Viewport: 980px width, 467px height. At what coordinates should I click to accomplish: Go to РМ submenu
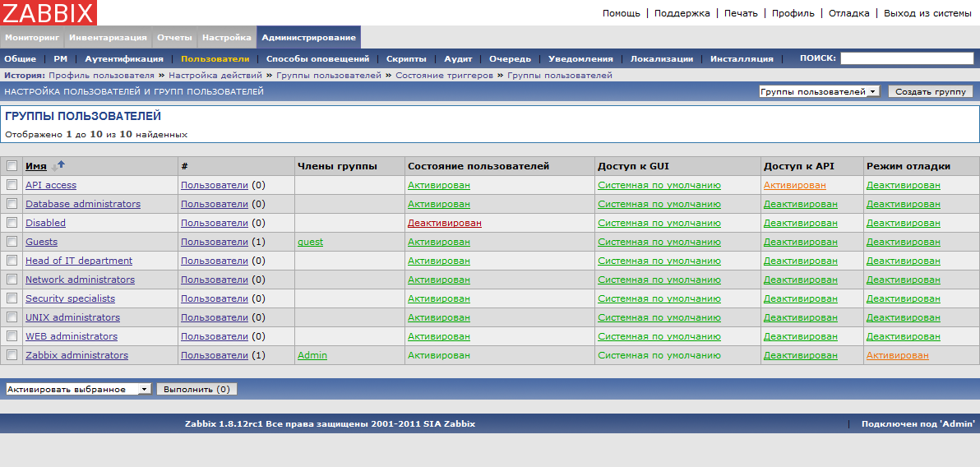point(61,58)
